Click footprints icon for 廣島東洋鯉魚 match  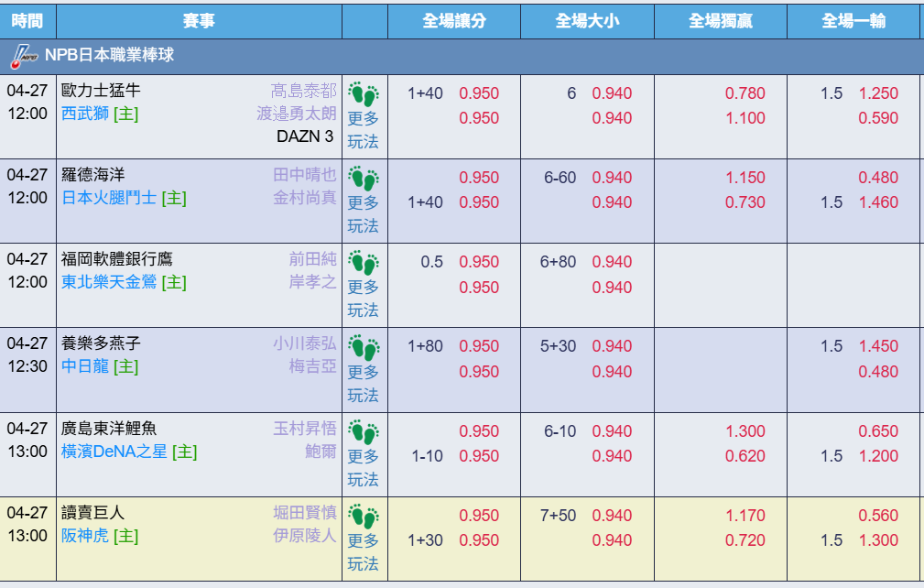click(x=364, y=431)
